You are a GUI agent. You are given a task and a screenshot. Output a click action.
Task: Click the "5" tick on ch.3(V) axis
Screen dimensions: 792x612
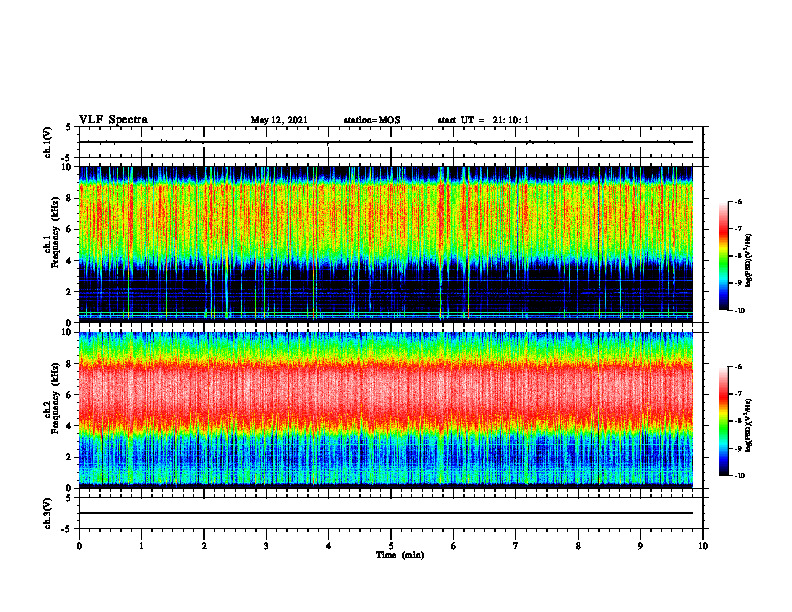coord(70,498)
